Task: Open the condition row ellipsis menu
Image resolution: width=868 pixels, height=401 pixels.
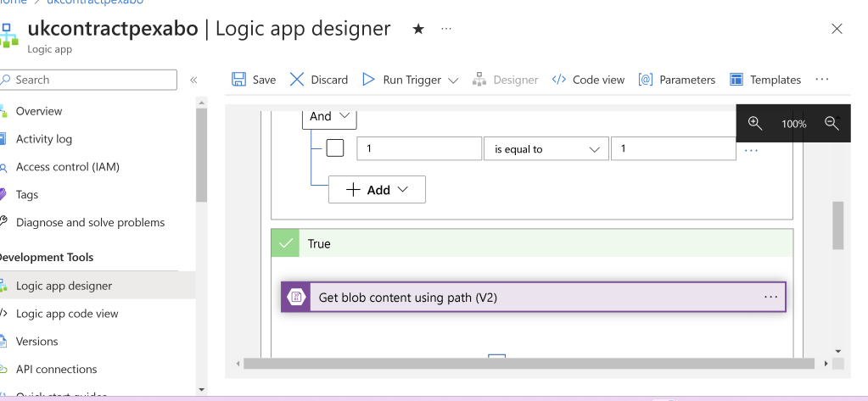Action: pos(751,149)
